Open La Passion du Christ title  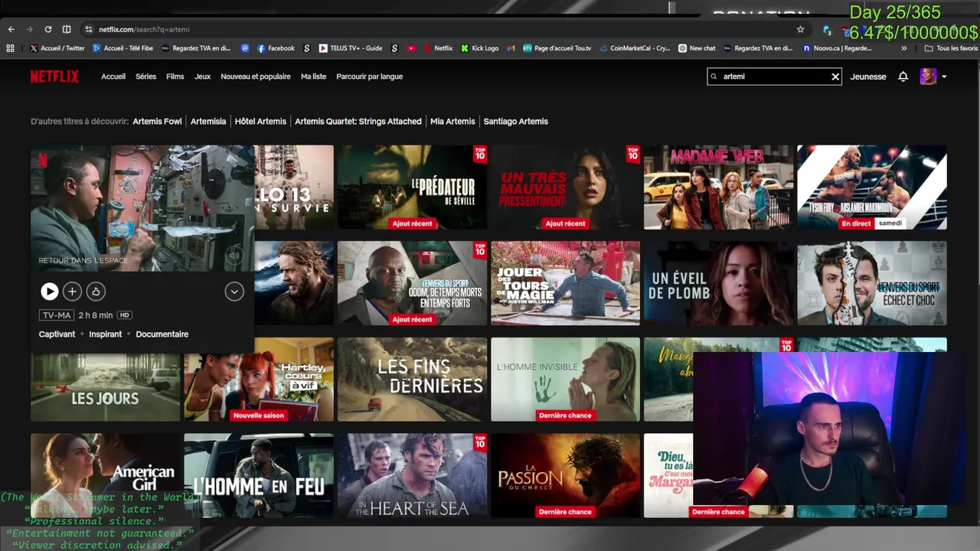[x=565, y=475]
